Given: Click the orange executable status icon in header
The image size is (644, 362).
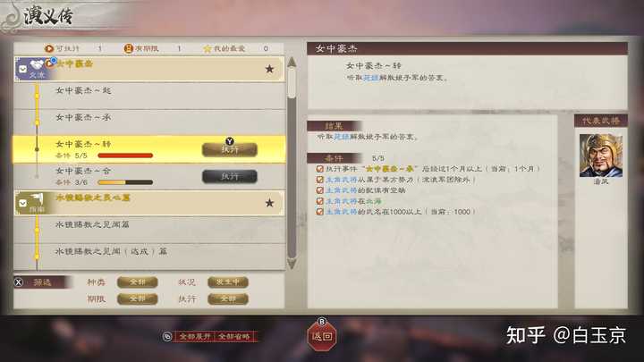Looking at the screenshot, I should (x=49, y=48).
